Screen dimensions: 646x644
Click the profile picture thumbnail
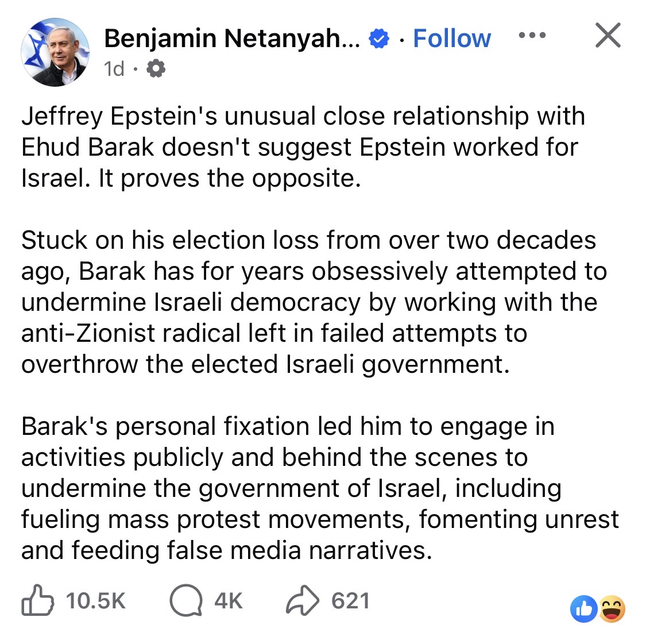(x=55, y=52)
